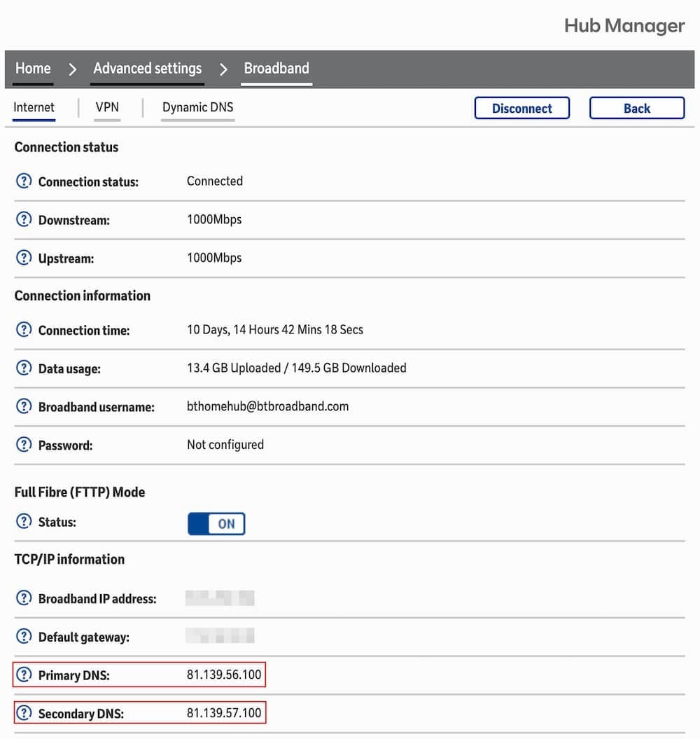The width and height of the screenshot is (700, 739).
Task: Click the Password help icon
Action: point(24,445)
